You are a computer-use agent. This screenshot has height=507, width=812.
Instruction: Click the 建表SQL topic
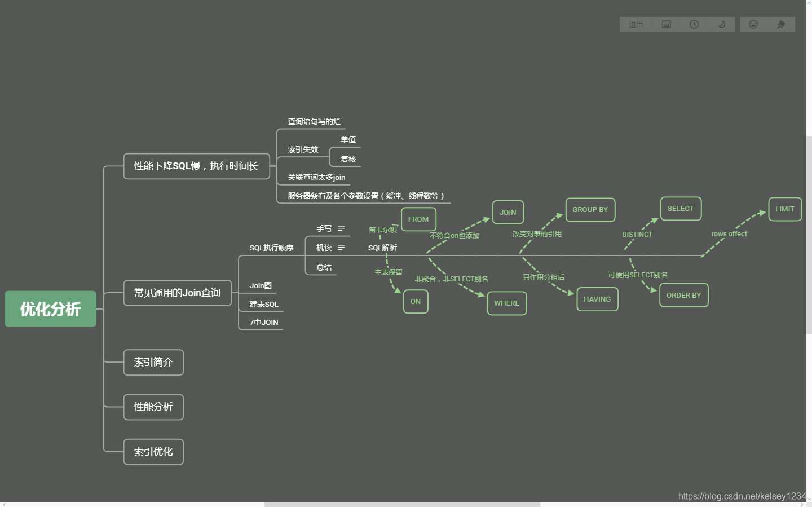coord(264,304)
